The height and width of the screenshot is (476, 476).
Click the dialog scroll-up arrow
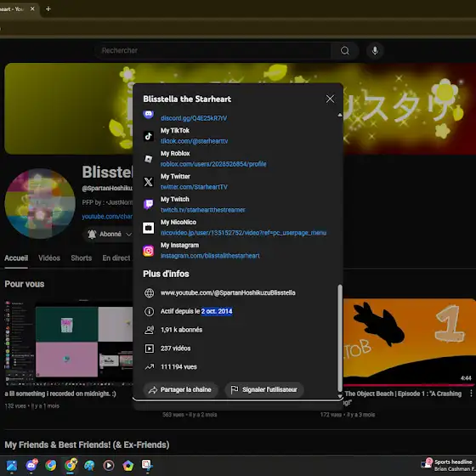coord(340,115)
